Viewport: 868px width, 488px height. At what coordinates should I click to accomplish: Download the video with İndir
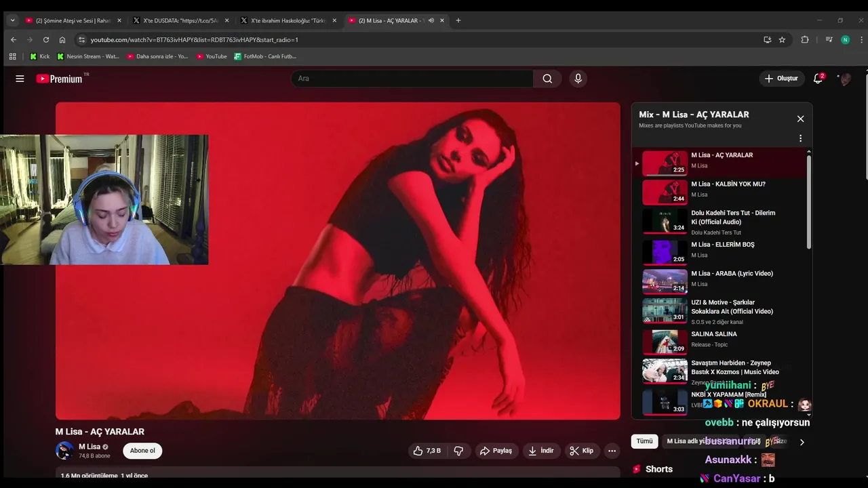click(x=541, y=451)
